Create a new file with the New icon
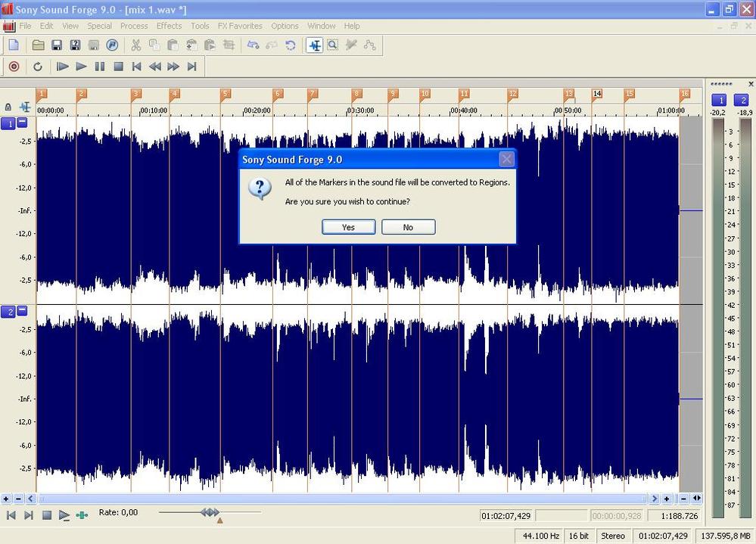The image size is (756, 544). tap(14, 45)
